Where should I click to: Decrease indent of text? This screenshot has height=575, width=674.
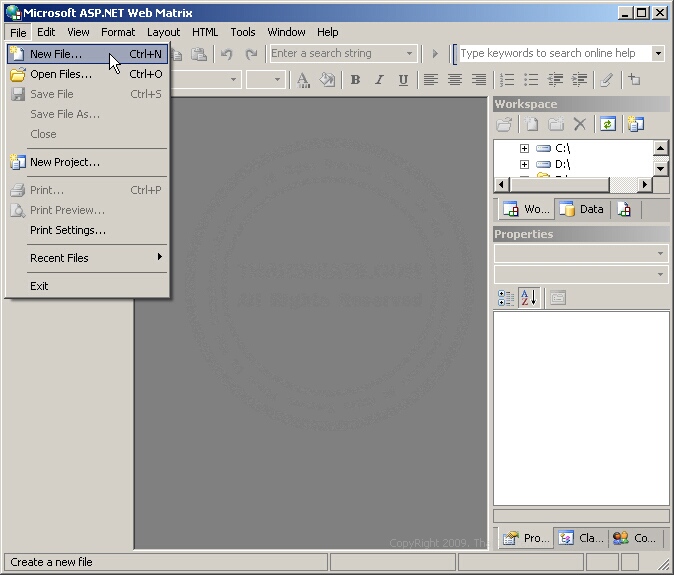click(555, 80)
